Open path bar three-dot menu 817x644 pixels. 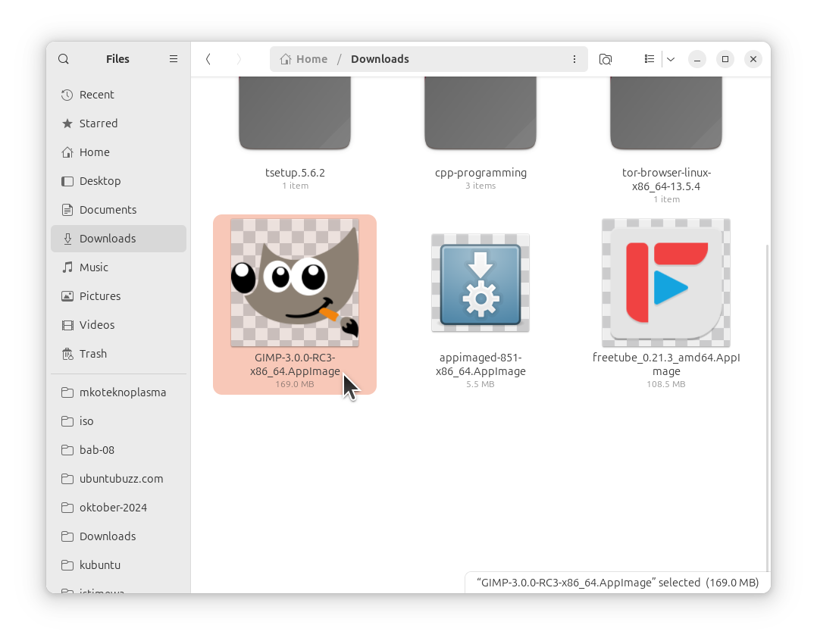coord(574,59)
